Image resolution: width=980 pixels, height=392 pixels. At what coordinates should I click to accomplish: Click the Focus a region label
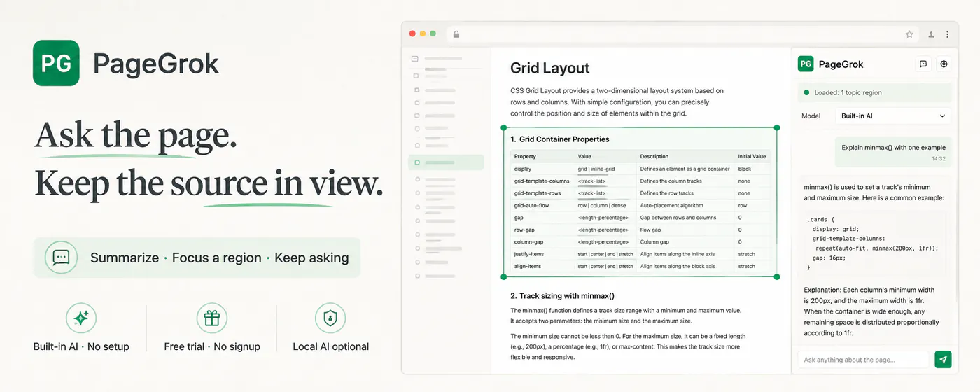coord(217,258)
